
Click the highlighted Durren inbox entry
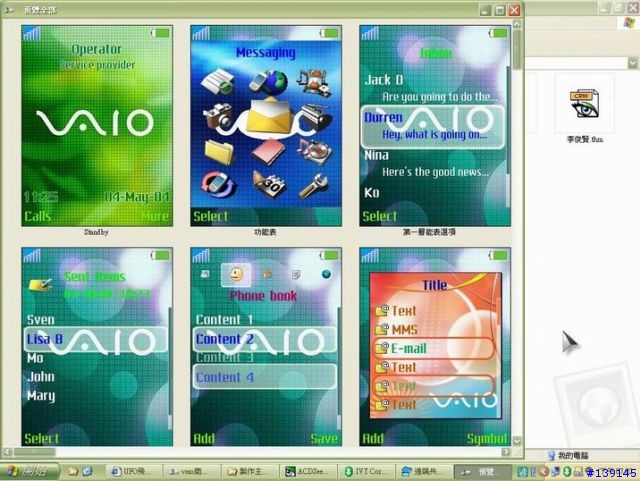click(433, 127)
